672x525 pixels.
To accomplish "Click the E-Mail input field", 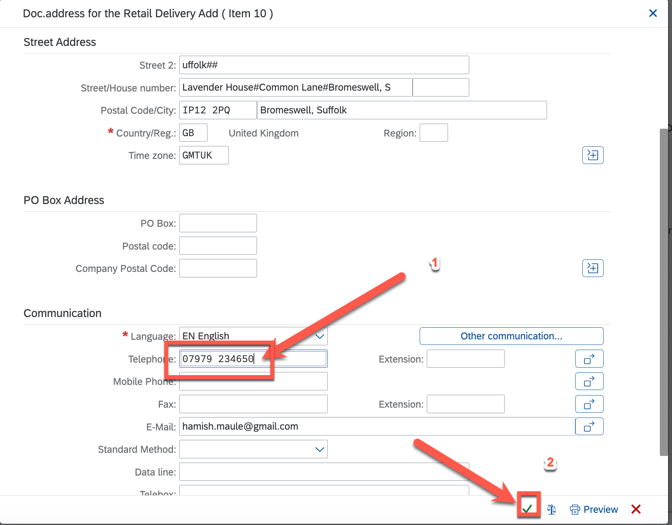I will pyautogui.click(x=375, y=427).
